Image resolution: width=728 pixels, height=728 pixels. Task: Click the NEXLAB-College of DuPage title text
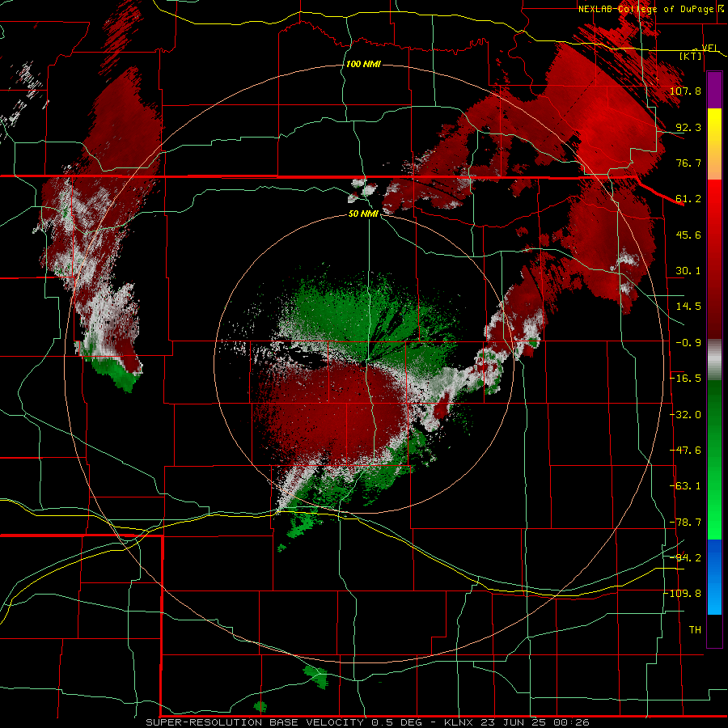[648, 9]
